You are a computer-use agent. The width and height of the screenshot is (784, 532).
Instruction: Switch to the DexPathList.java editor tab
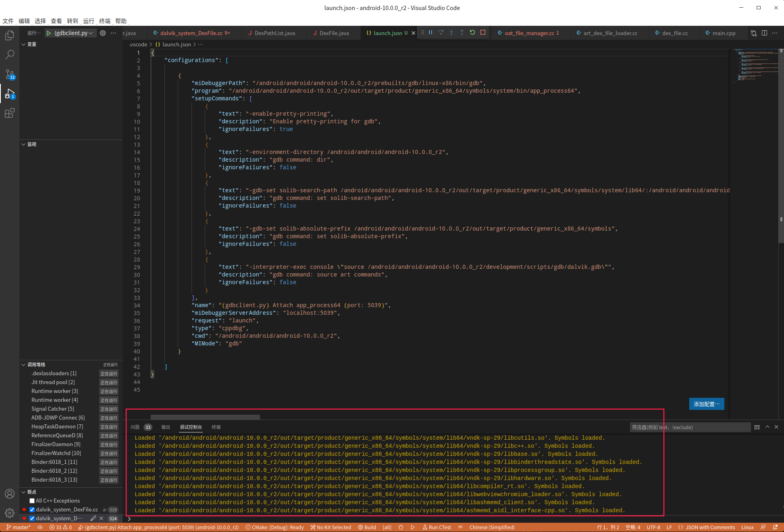click(275, 33)
